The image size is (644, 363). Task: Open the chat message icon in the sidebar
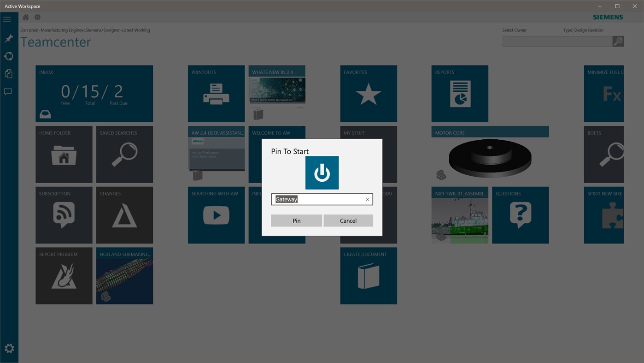[7, 91]
